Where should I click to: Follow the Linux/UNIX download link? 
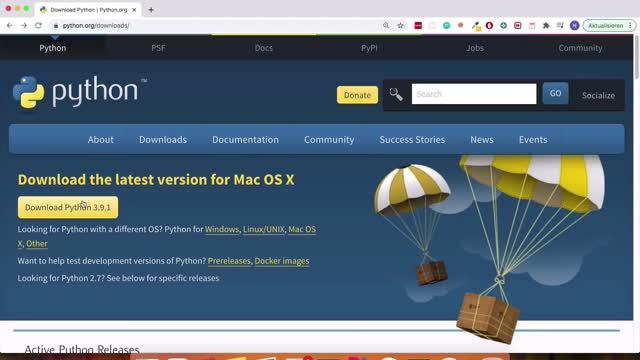pos(264,229)
